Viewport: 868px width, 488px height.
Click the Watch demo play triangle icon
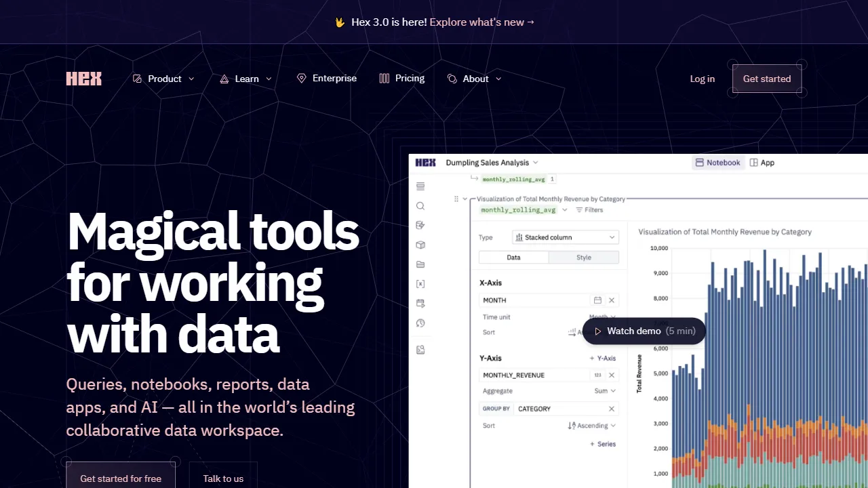[x=598, y=331]
